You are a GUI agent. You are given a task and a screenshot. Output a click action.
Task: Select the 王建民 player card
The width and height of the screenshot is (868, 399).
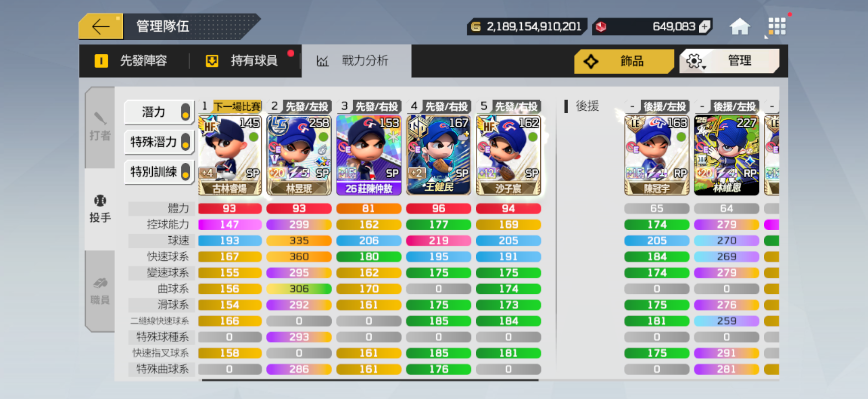pos(438,155)
